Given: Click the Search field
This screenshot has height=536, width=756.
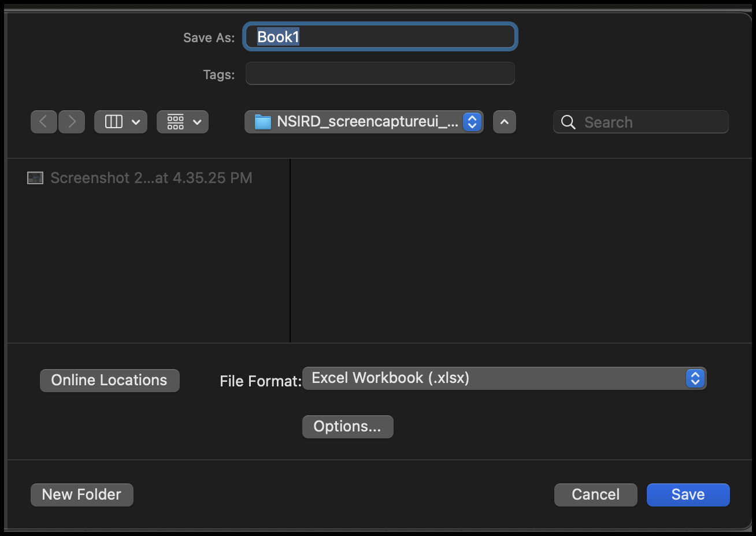Looking at the screenshot, I should (641, 122).
